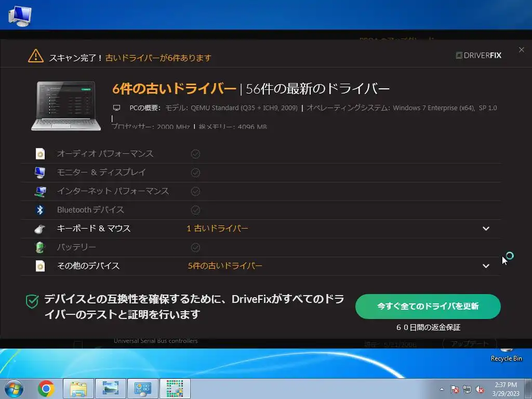The image size is (532, 399).
Task: Click the Keyboard & Mouse (キーボード & マウス) mouse icon
Action: point(40,229)
